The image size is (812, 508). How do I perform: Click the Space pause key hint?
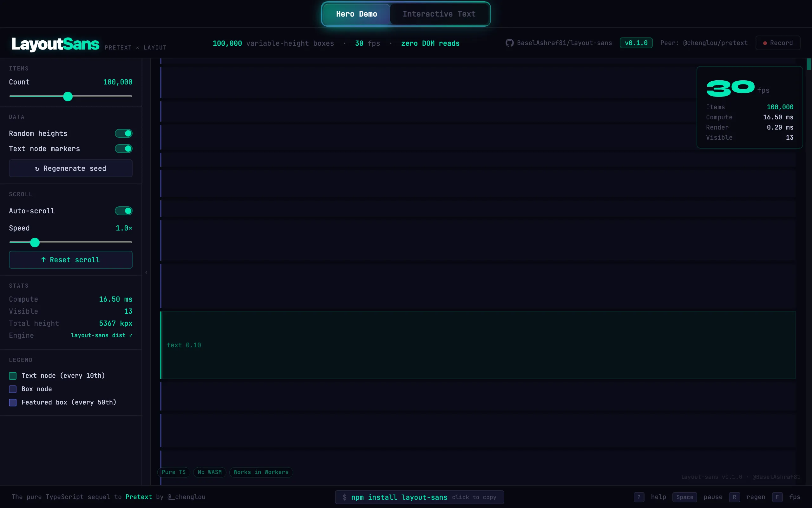tap(684, 497)
